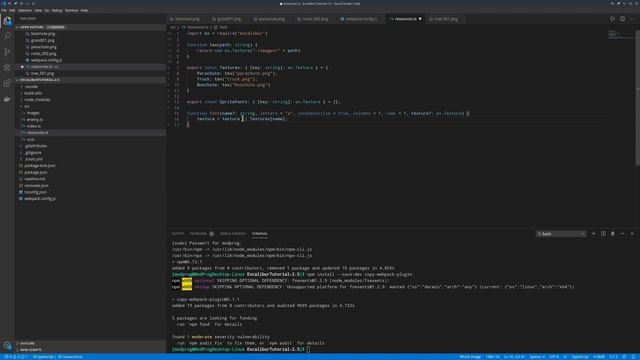Click the run icon in the editor toolbar
Viewport: 640px width, 360px height.
click(612, 19)
